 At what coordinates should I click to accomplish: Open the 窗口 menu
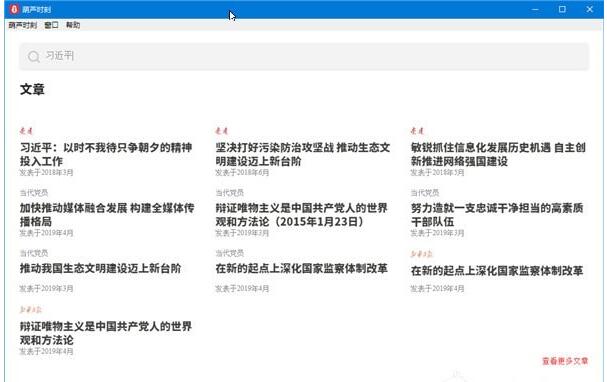pos(51,25)
